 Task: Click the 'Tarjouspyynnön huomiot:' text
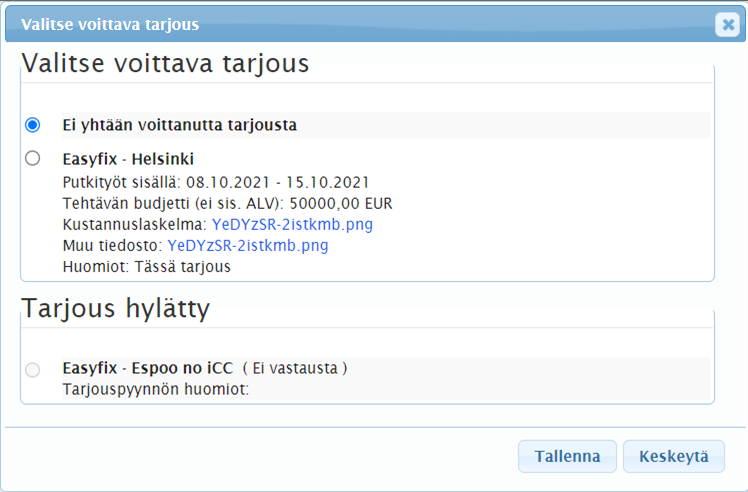coord(155,389)
